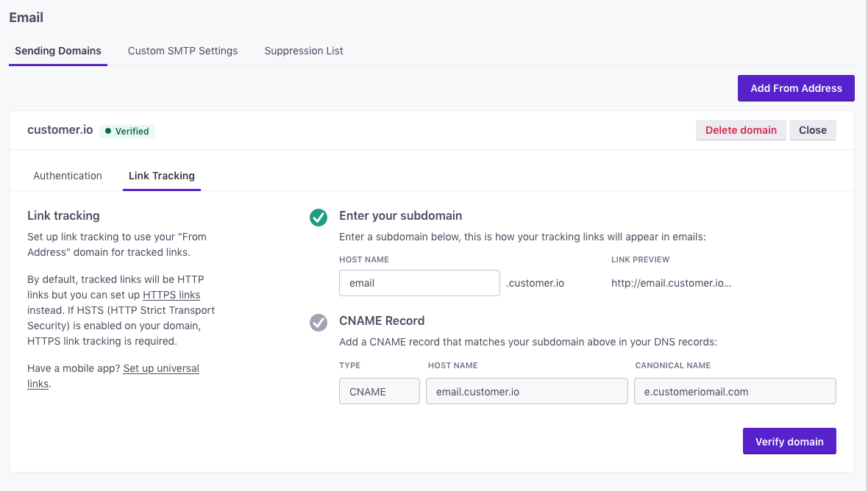Open the Set up universal links link
Screen dimensions: 868x491
113,376
